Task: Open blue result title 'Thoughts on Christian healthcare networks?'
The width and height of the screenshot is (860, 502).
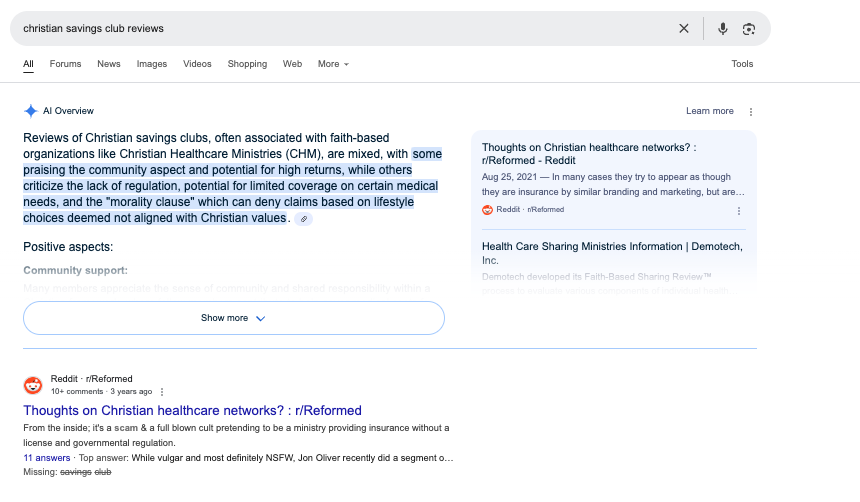Action: (x=193, y=410)
